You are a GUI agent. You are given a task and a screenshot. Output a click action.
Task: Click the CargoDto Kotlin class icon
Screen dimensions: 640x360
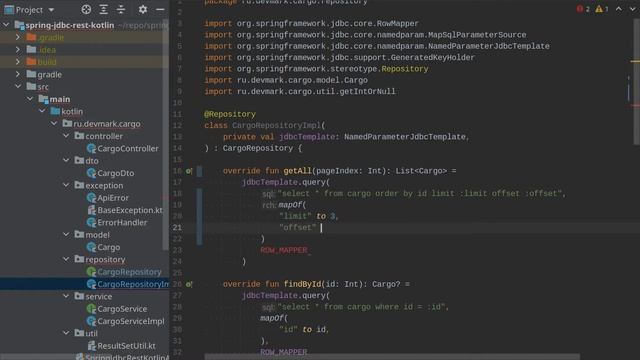[91, 173]
